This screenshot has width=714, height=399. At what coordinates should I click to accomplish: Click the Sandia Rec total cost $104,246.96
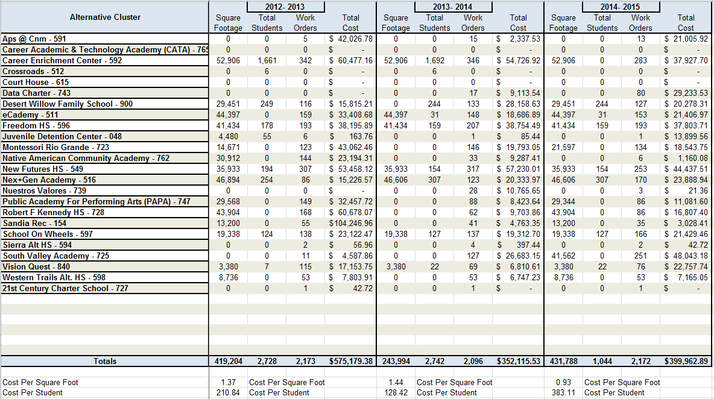(x=351, y=223)
